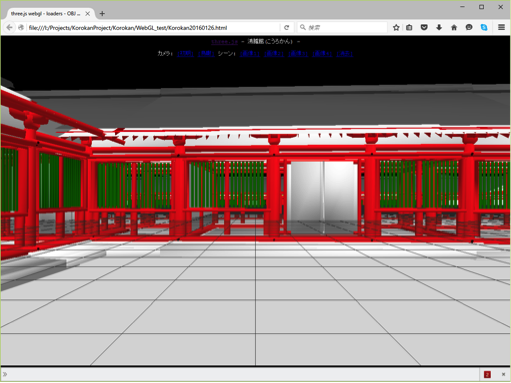Click the Skype toolbar icon
Screen dimensions: 511x383
pos(484,27)
